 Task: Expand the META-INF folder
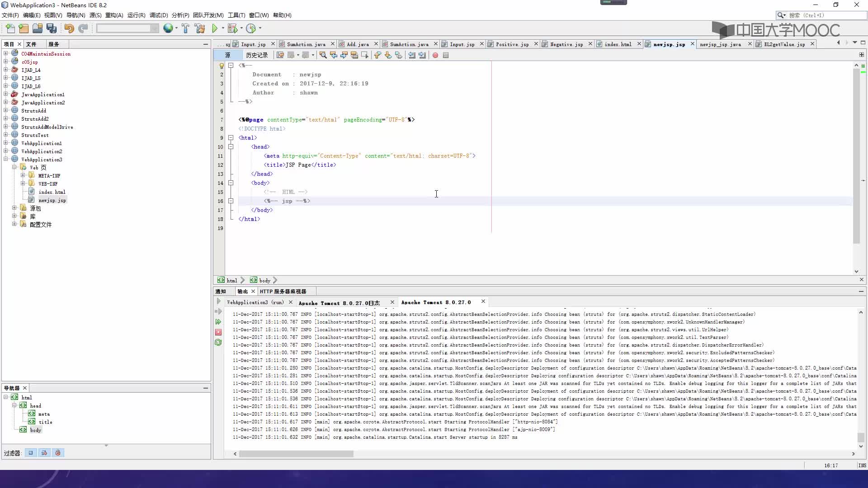(23, 176)
